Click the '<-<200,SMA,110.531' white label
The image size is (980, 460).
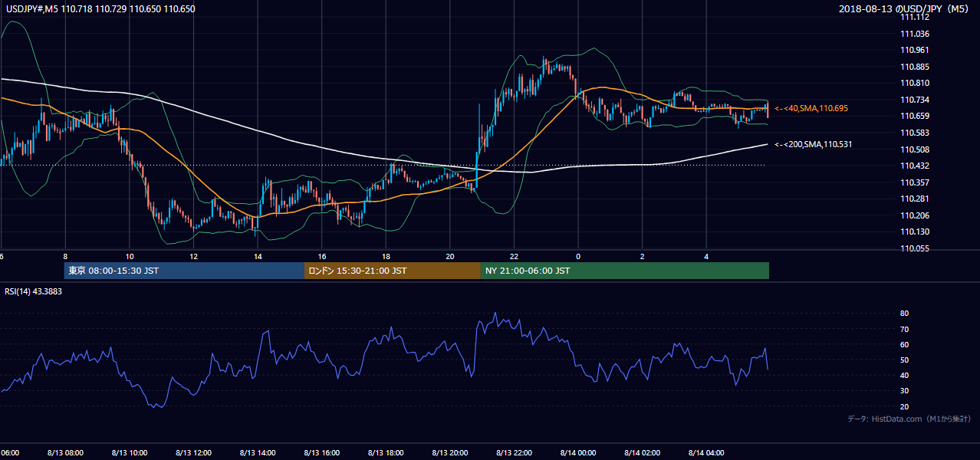[x=814, y=144]
